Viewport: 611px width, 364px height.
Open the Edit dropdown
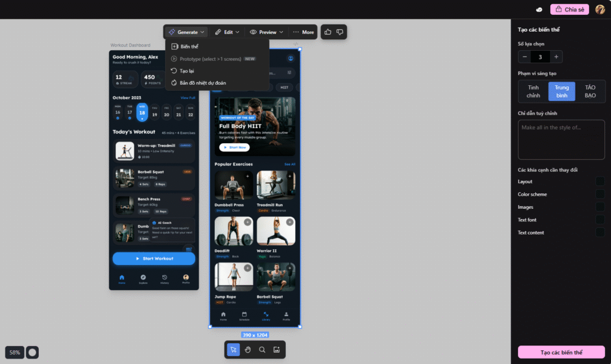pyautogui.click(x=227, y=32)
